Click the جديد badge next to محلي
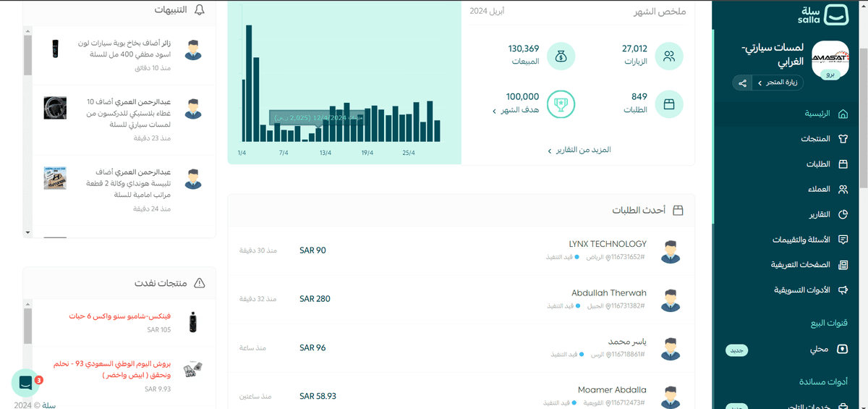The image size is (868, 409). [736, 350]
